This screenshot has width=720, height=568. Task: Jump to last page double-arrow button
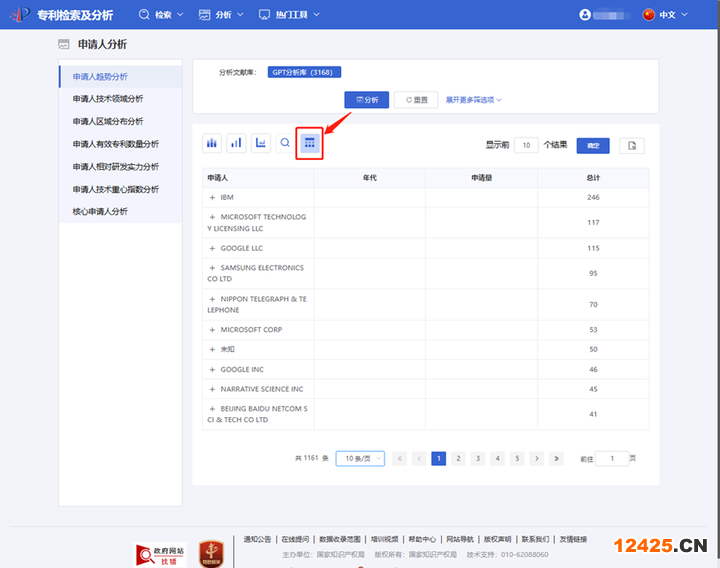(x=557, y=458)
